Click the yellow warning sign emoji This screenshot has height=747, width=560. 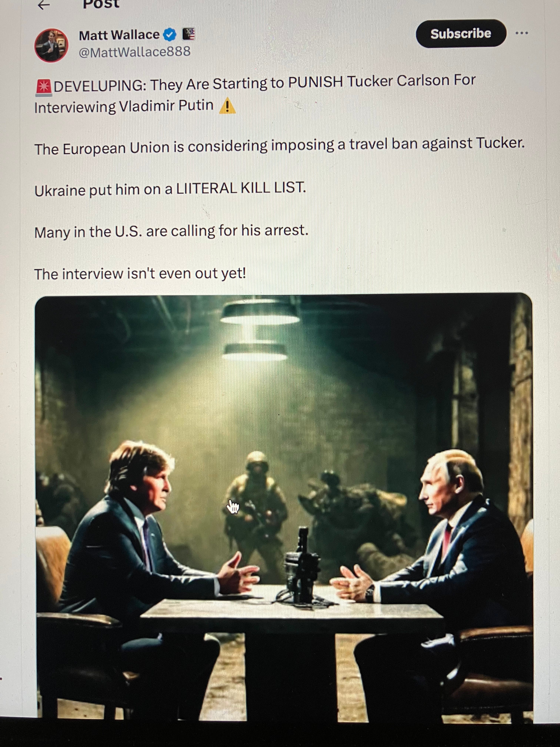pos(227,106)
